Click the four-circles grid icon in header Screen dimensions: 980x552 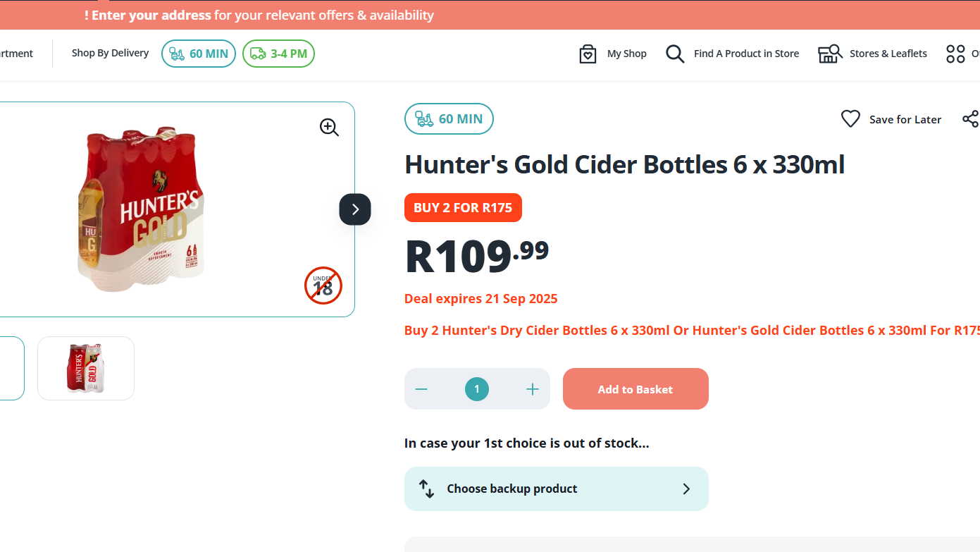click(955, 54)
